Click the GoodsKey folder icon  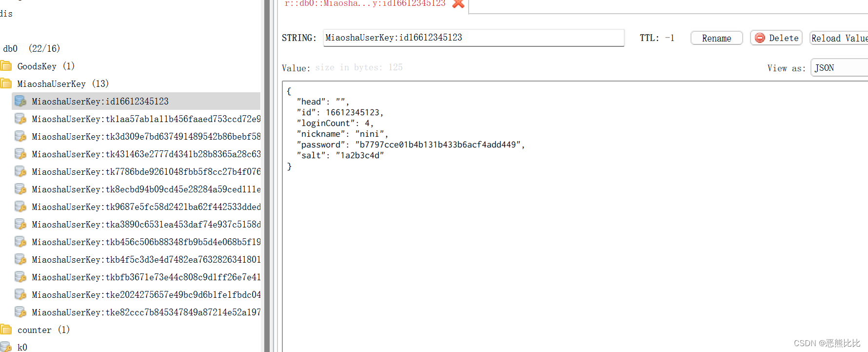click(x=6, y=66)
